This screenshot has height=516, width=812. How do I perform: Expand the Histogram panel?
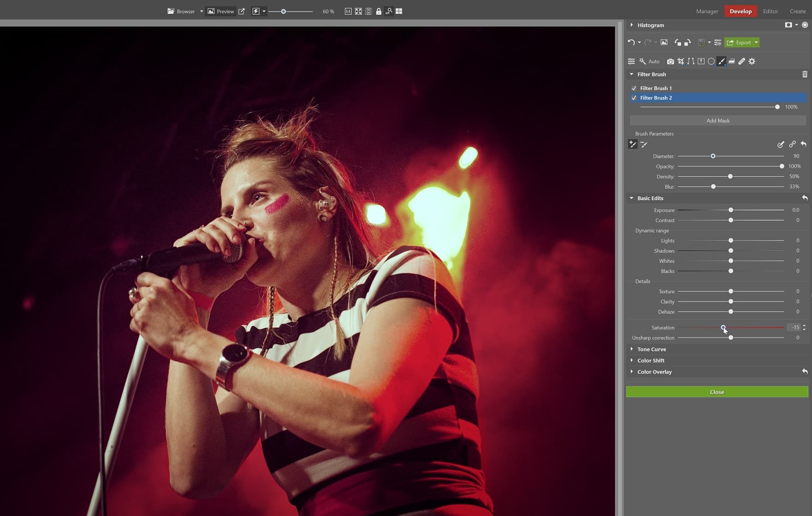point(632,25)
